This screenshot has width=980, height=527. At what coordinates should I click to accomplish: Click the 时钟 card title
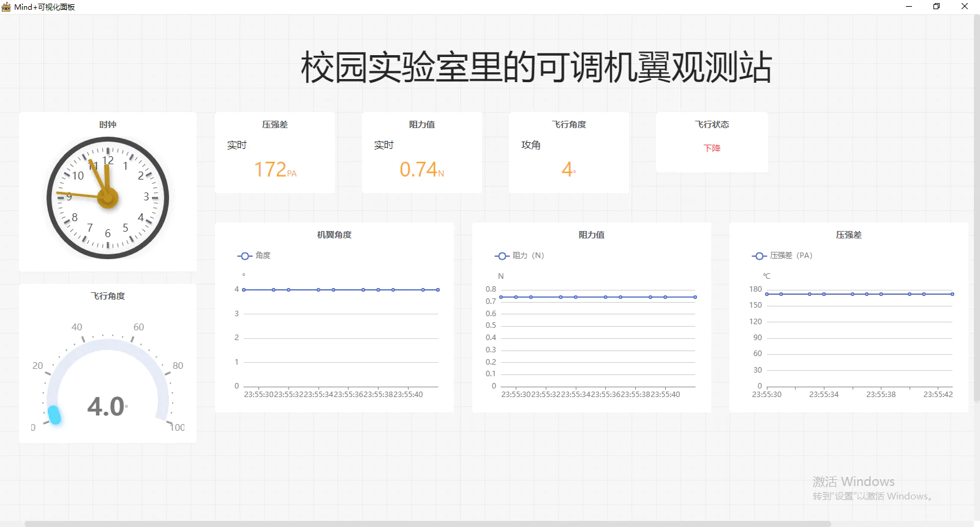pyautogui.click(x=108, y=124)
